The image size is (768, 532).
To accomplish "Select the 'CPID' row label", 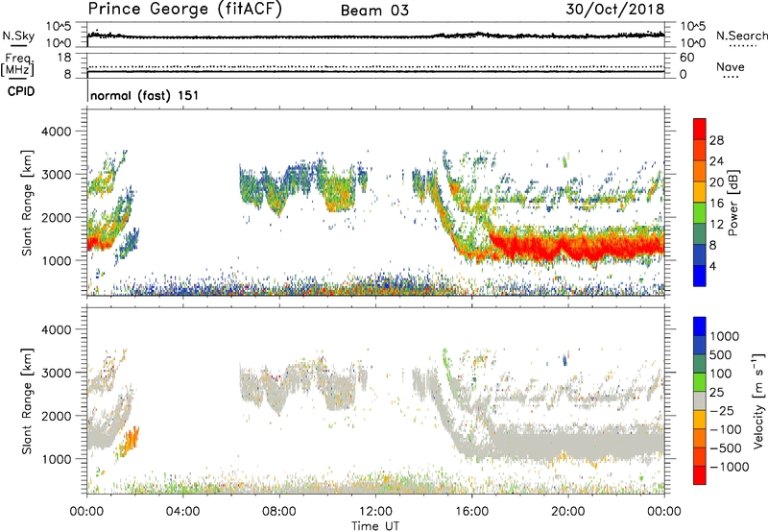I will tap(21, 91).
